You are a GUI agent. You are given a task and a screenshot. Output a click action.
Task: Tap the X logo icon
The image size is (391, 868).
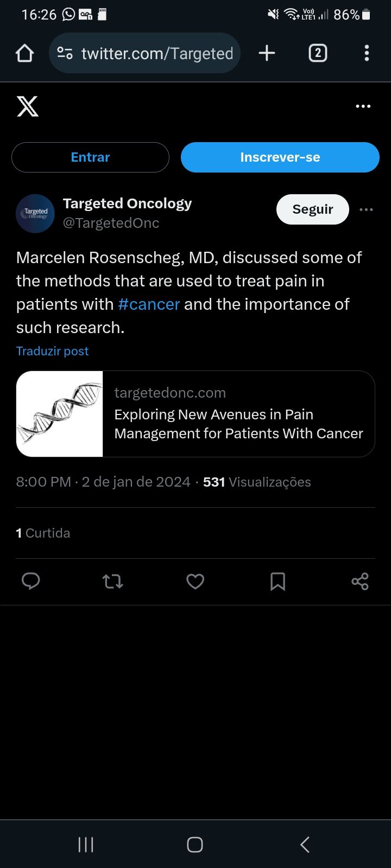[x=28, y=106]
